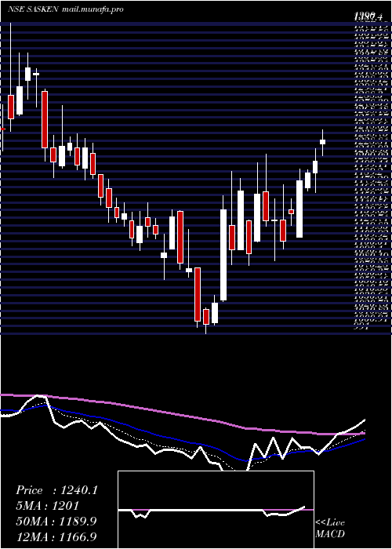The height and width of the screenshot is (549, 392).
Task: Click the 994 lowest price axis label
Action: (361, 328)
